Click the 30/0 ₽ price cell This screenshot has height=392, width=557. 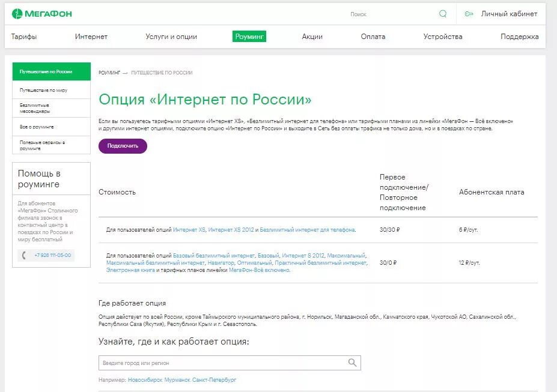pos(388,263)
